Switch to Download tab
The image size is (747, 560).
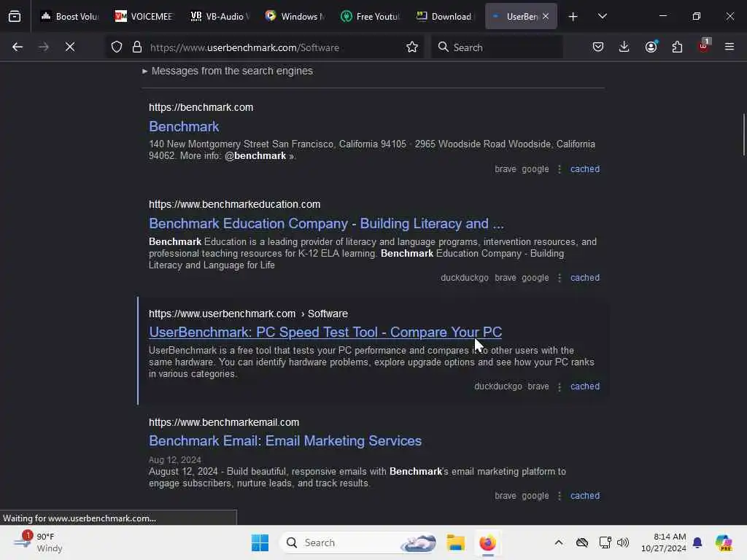pyautogui.click(x=445, y=16)
